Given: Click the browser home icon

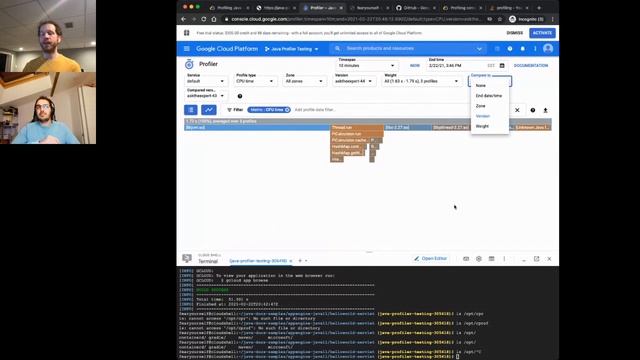Looking at the screenshot, I should [214, 19].
